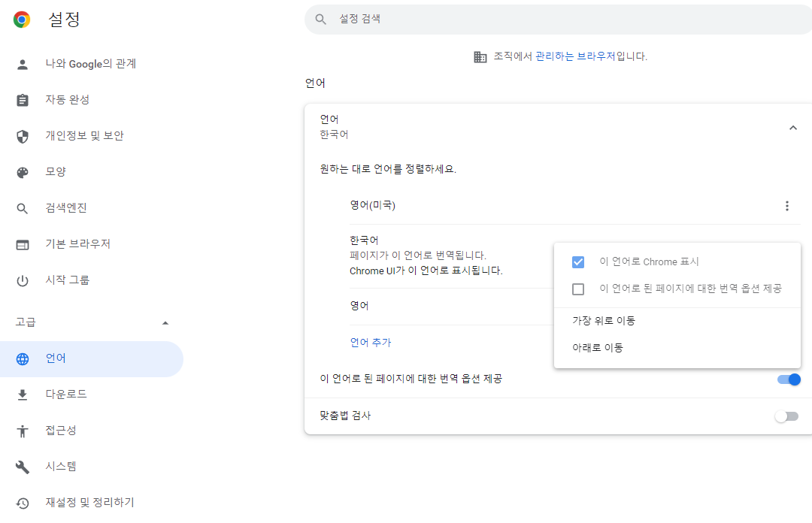Collapse the 언어 한국어 section chevron
The image size is (812, 523).
[793, 128]
